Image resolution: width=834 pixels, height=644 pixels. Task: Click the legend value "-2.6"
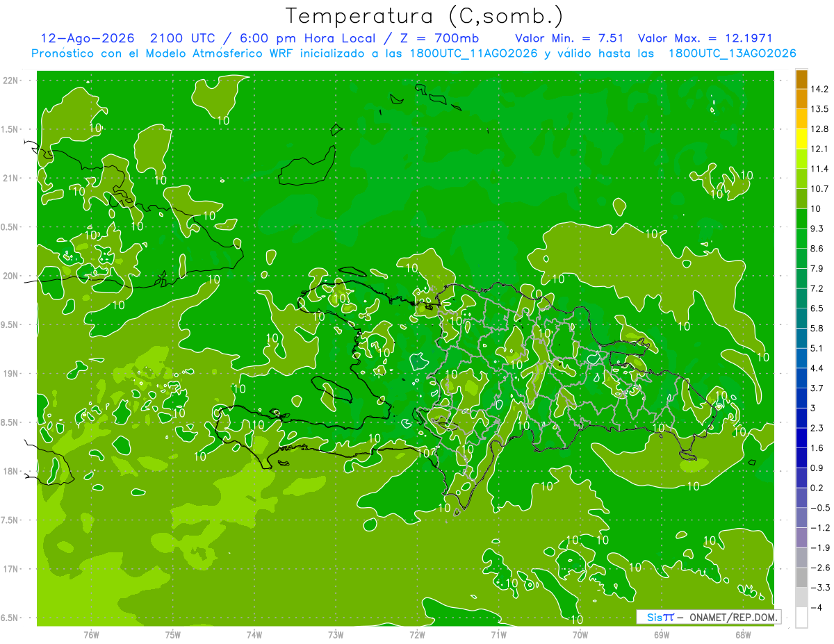tap(820, 568)
